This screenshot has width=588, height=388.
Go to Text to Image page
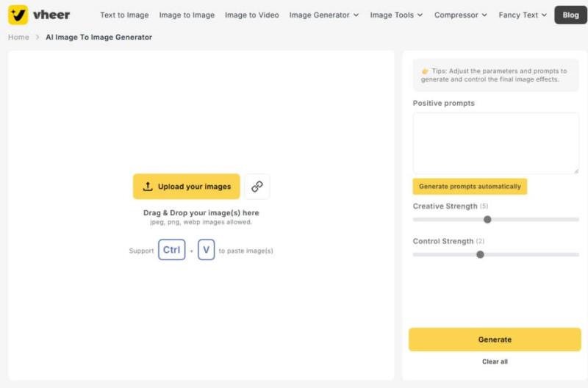coord(124,15)
